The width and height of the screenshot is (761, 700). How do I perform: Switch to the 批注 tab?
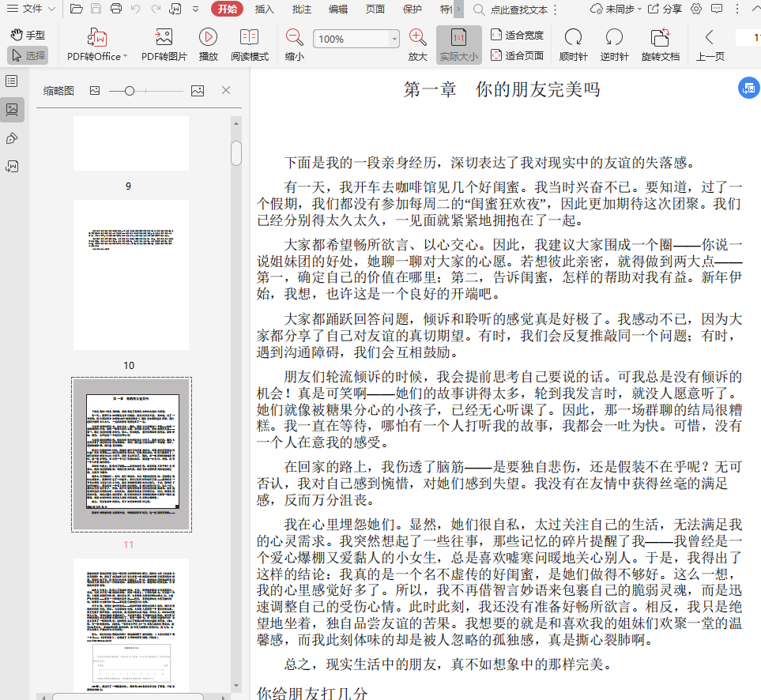tap(301, 9)
